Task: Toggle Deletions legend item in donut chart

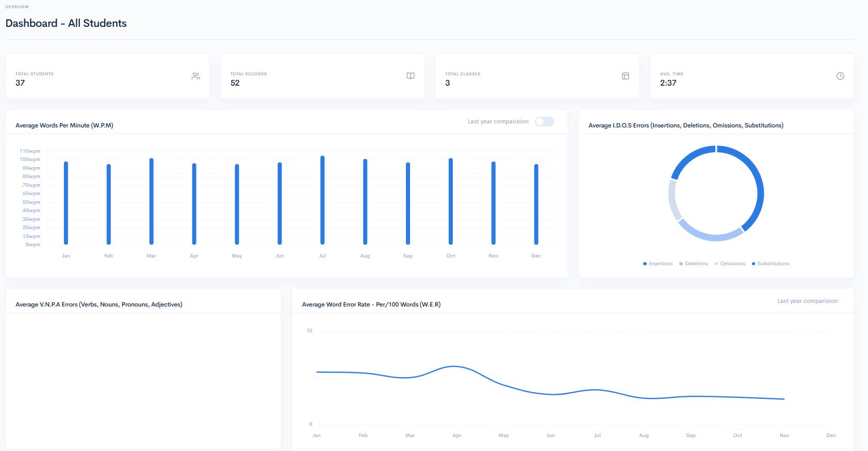Action: click(694, 264)
